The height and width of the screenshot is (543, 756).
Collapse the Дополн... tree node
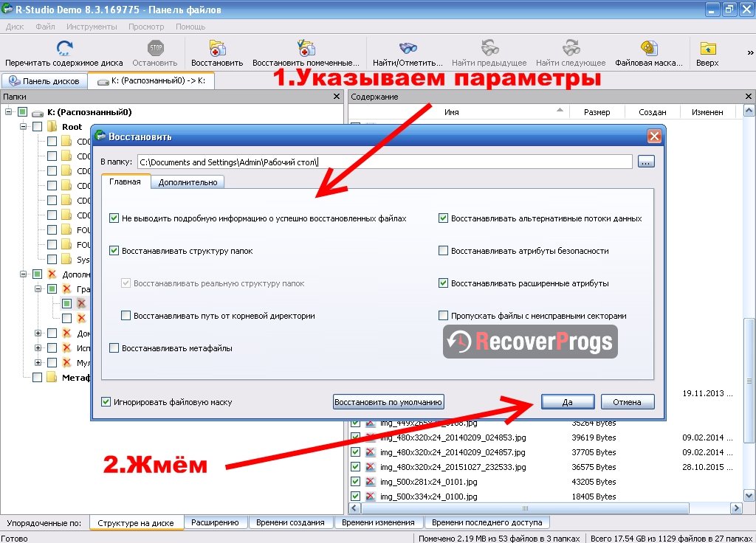click(x=23, y=274)
